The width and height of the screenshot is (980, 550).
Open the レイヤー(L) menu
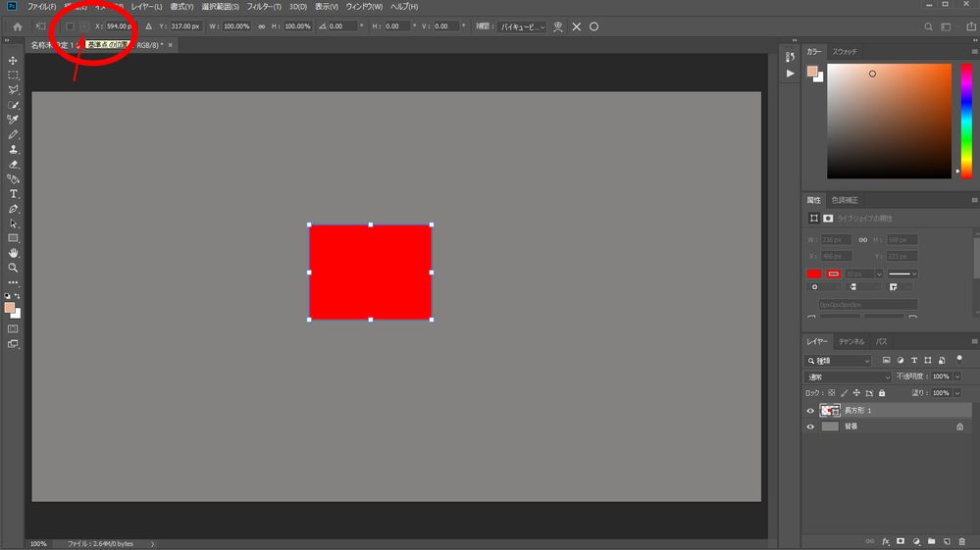(x=146, y=6)
